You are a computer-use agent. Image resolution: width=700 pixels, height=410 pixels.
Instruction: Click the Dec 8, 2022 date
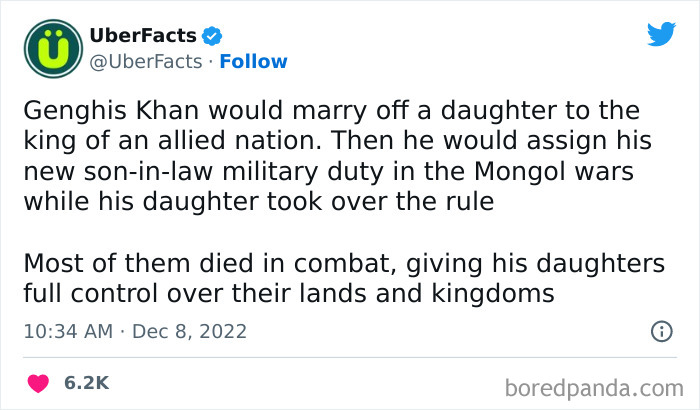tap(190, 331)
